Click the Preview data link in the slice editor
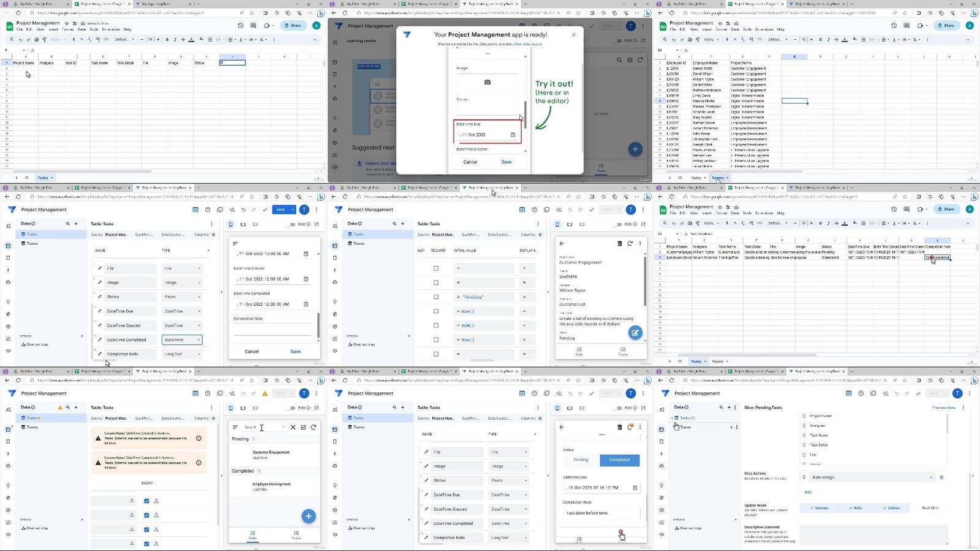This screenshot has height=551, width=980. tap(943, 408)
